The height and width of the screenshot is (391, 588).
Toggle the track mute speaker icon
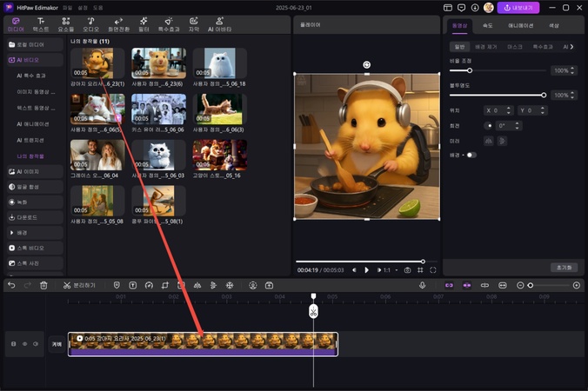point(36,344)
